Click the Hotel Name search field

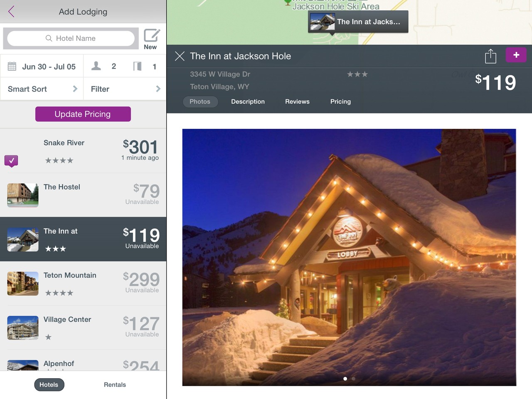click(71, 38)
